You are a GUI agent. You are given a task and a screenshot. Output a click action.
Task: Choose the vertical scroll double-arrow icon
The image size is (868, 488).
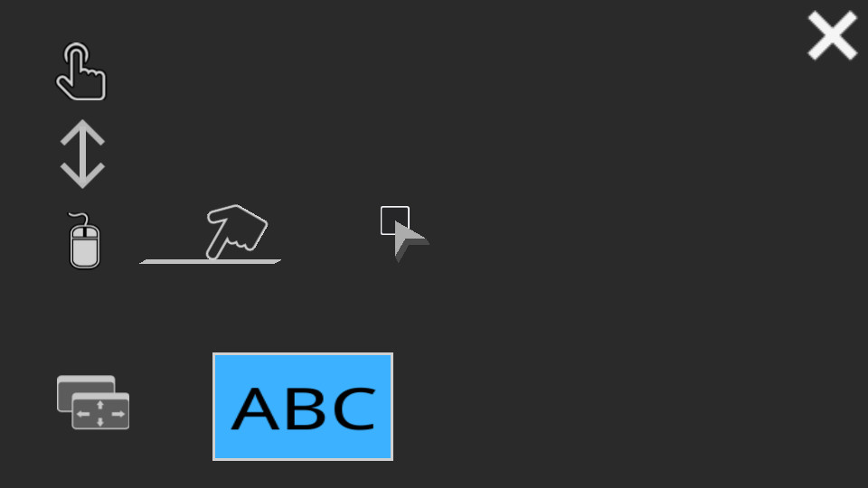click(82, 154)
